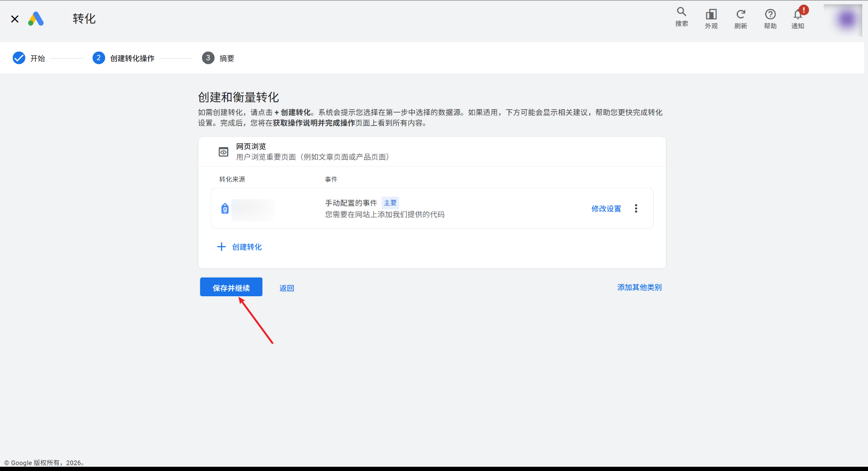Screen dimensions: 868x471
Task: Open 修改设置 for the event
Action: [x=606, y=209]
